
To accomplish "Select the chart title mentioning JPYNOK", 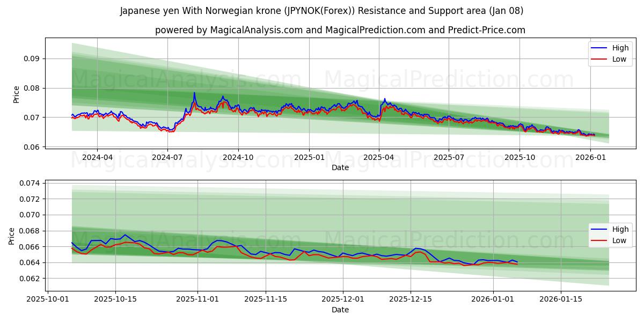I will (x=321, y=10).
